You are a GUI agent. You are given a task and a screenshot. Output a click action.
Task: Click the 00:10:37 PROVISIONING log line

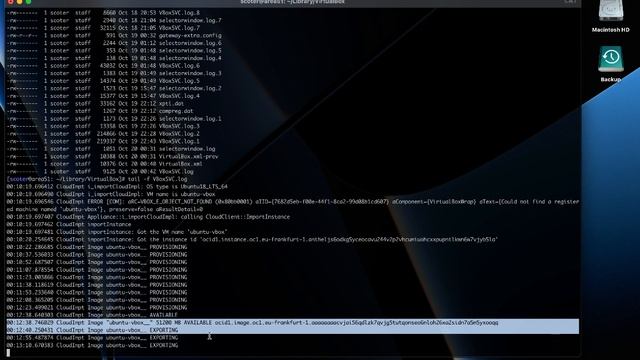pos(96,255)
